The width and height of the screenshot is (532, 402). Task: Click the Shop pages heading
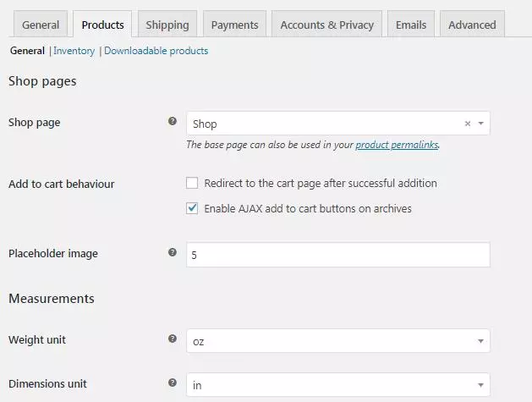[x=42, y=81]
